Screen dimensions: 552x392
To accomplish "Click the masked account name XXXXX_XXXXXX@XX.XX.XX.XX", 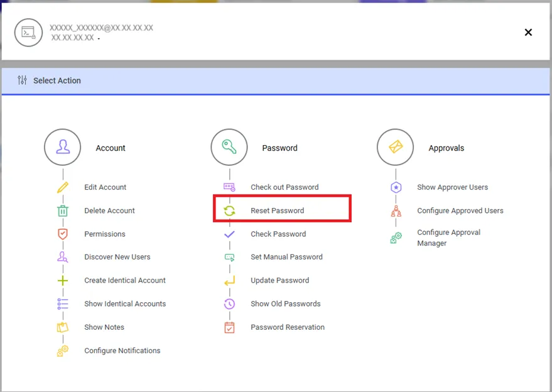I will [x=101, y=28].
